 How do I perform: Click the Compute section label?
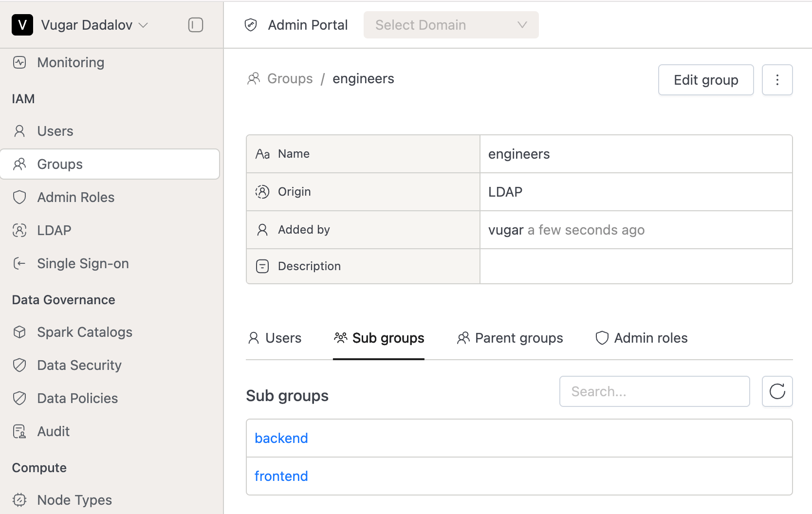[39, 468]
